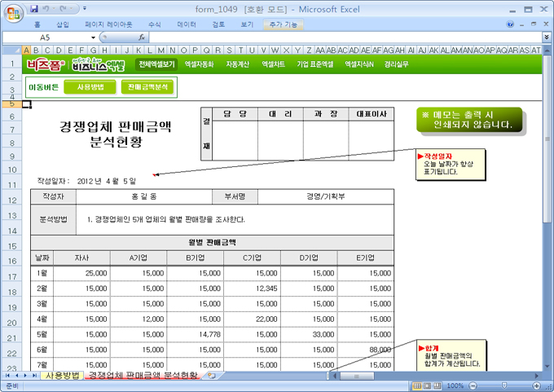
Task: Expand the formula bar
Action: [546, 37]
